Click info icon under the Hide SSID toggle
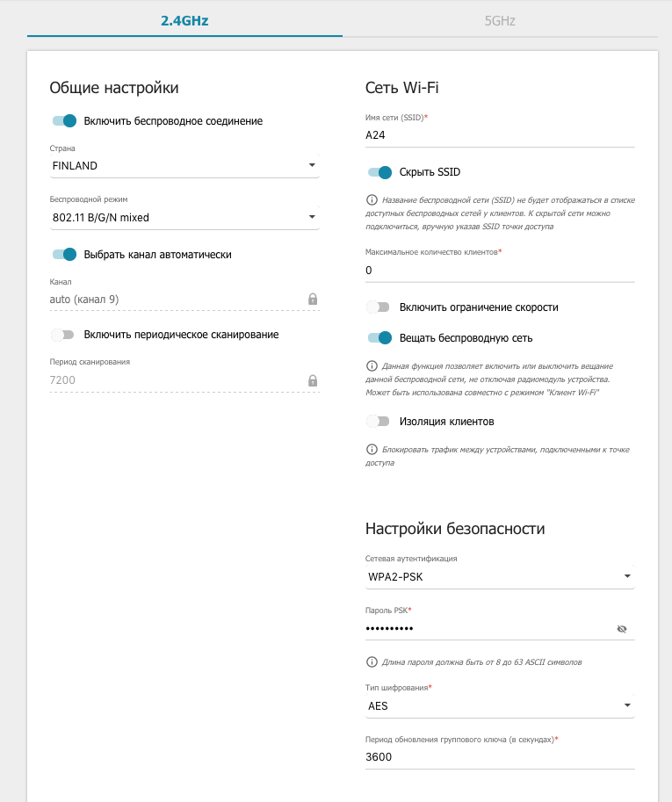The image size is (672, 802). tap(371, 200)
